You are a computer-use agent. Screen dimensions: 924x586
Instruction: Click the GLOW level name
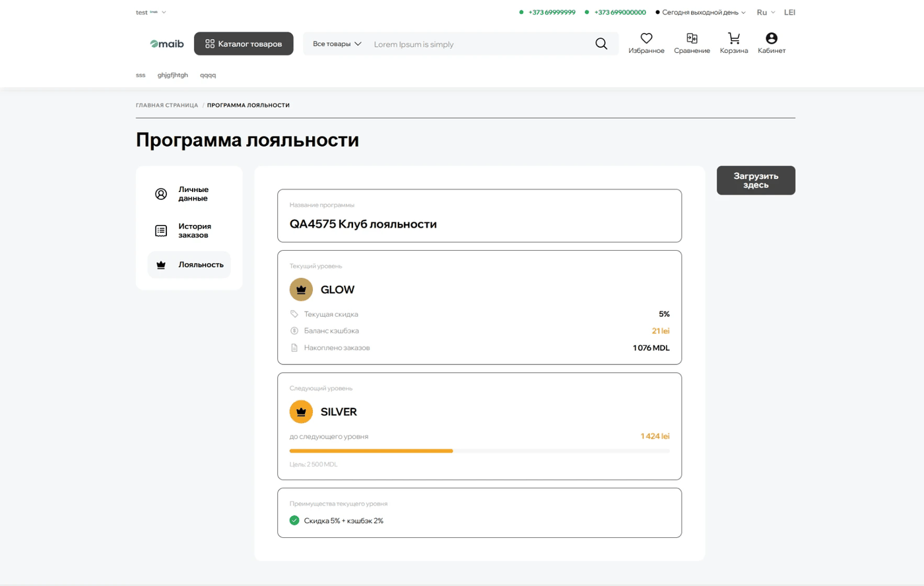pyautogui.click(x=337, y=290)
